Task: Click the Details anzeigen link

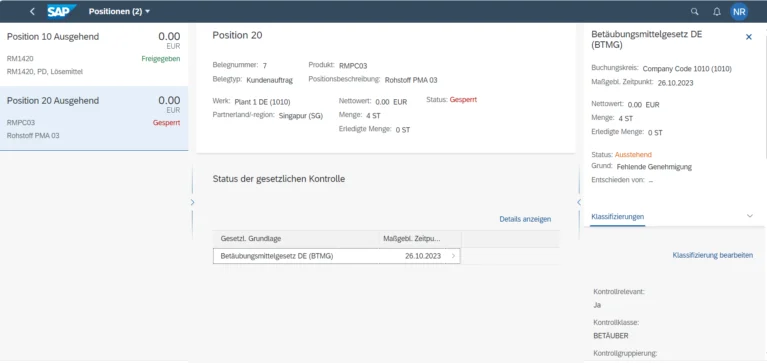Action: (525, 219)
